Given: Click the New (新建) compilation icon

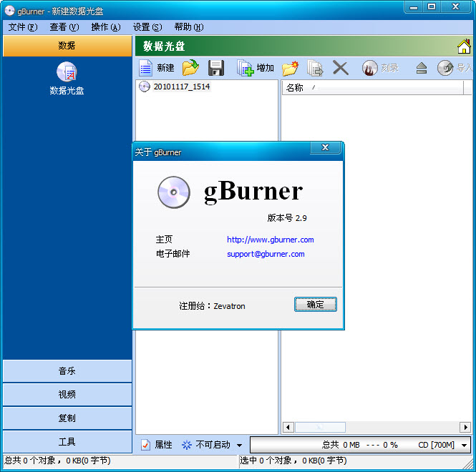Looking at the screenshot, I should [x=146, y=67].
